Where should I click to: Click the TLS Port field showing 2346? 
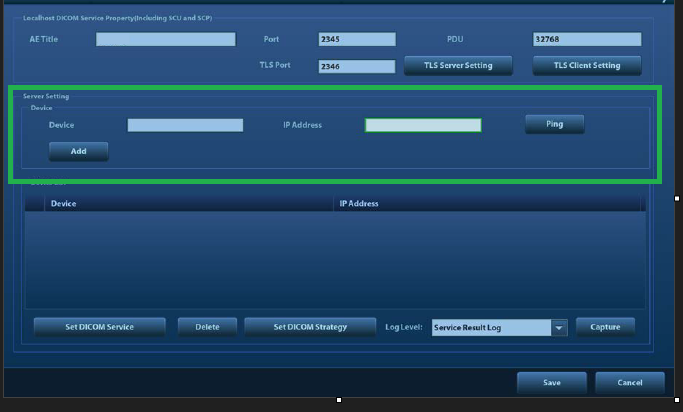tap(357, 66)
